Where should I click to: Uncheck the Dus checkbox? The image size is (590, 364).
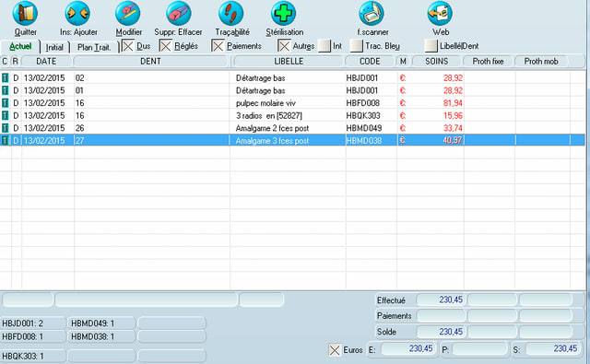click(128, 46)
